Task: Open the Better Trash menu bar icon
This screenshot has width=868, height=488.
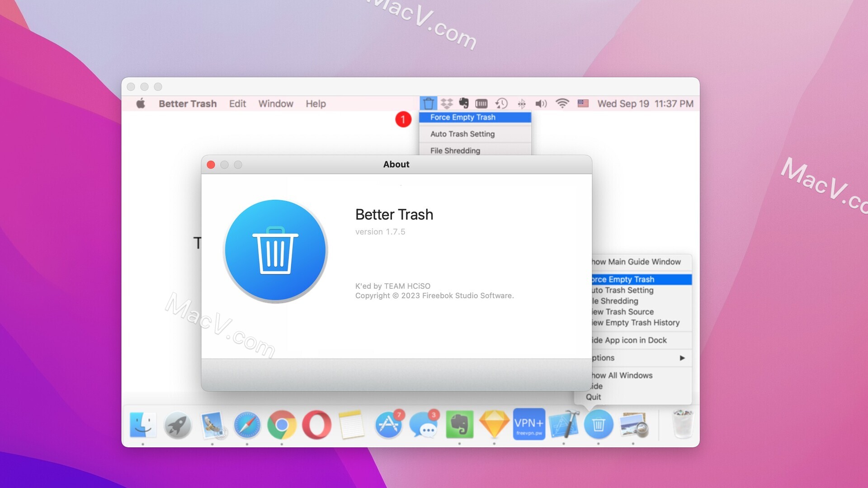Action: pyautogui.click(x=428, y=103)
